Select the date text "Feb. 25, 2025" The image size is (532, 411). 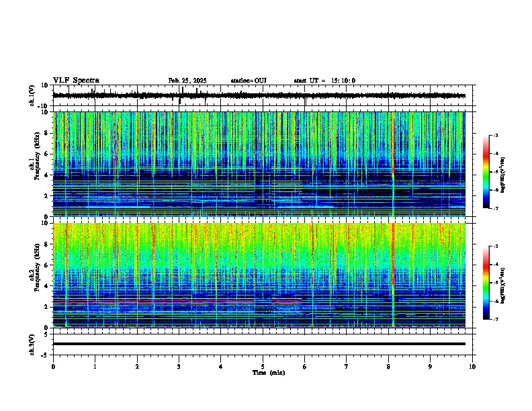(x=187, y=81)
